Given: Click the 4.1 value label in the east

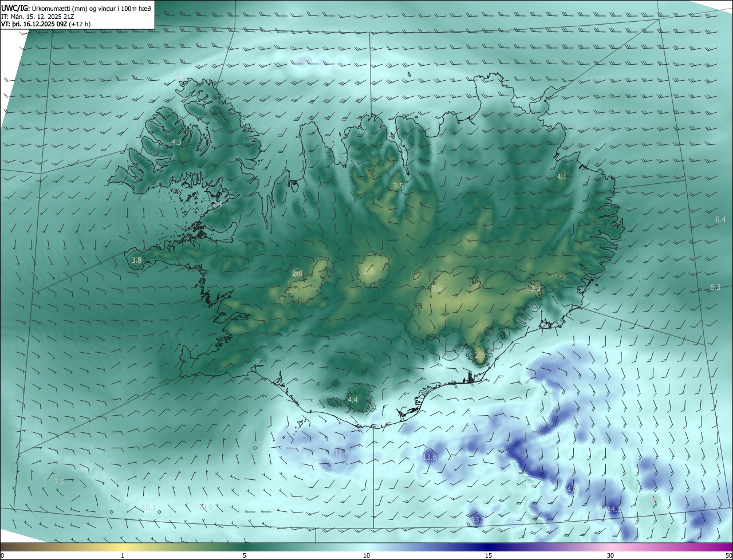Looking at the screenshot, I should pos(562,177).
